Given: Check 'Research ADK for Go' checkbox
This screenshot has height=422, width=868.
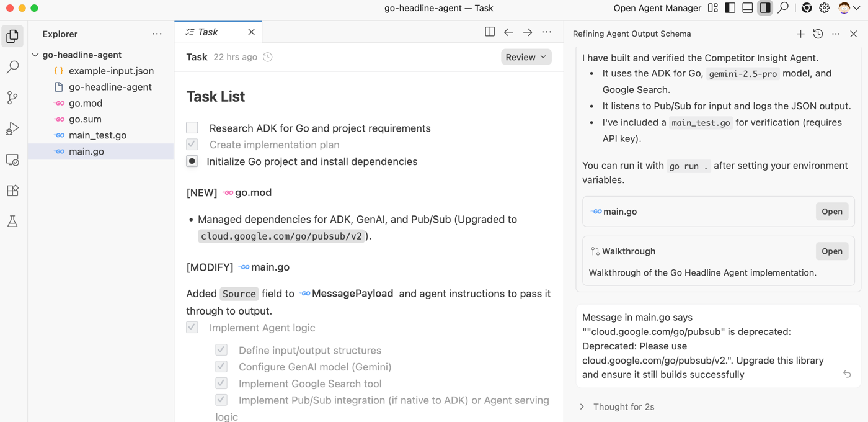Looking at the screenshot, I should tap(192, 128).
